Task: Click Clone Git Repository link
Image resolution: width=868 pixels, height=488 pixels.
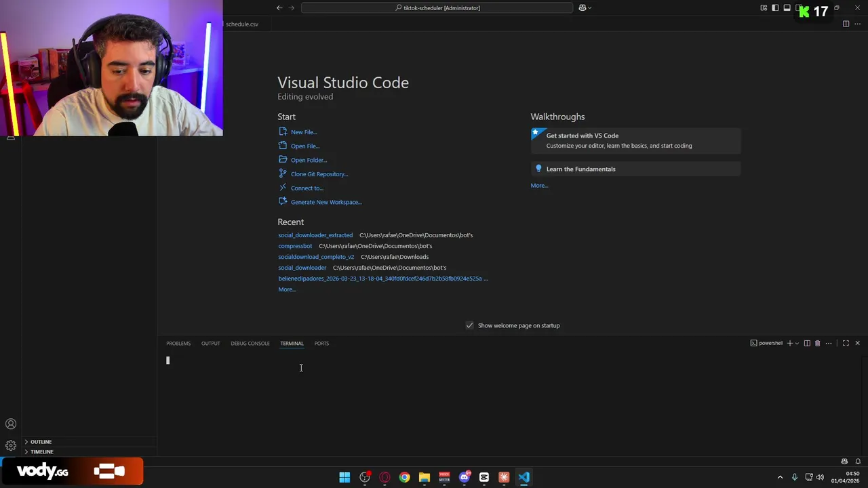Action: pos(319,174)
